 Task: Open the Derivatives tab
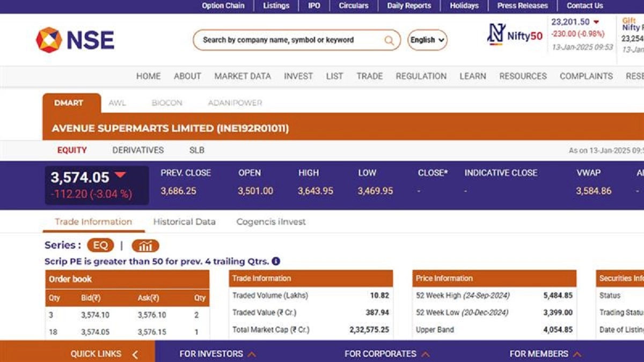click(x=138, y=150)
